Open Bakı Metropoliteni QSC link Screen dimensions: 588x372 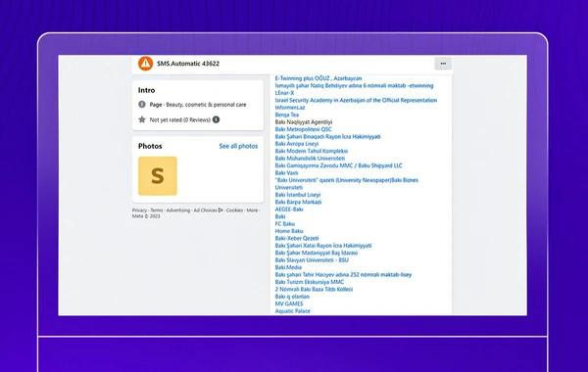pos(304,129)
